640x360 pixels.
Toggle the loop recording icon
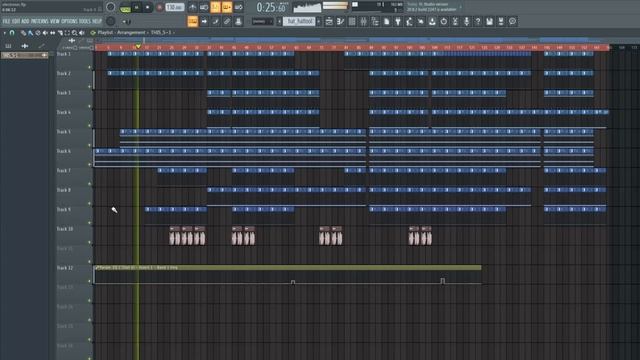click(238, 7)
